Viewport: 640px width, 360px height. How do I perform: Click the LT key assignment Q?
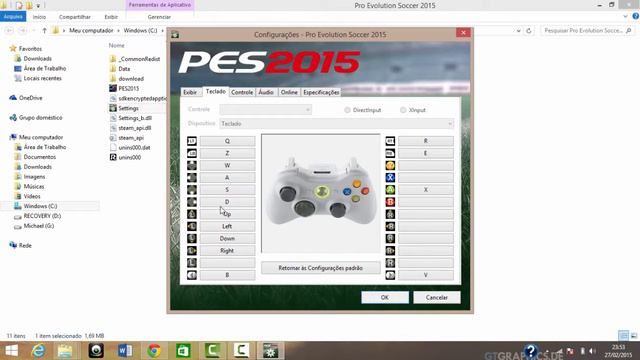pyautogui.click(x=227, y=141)
